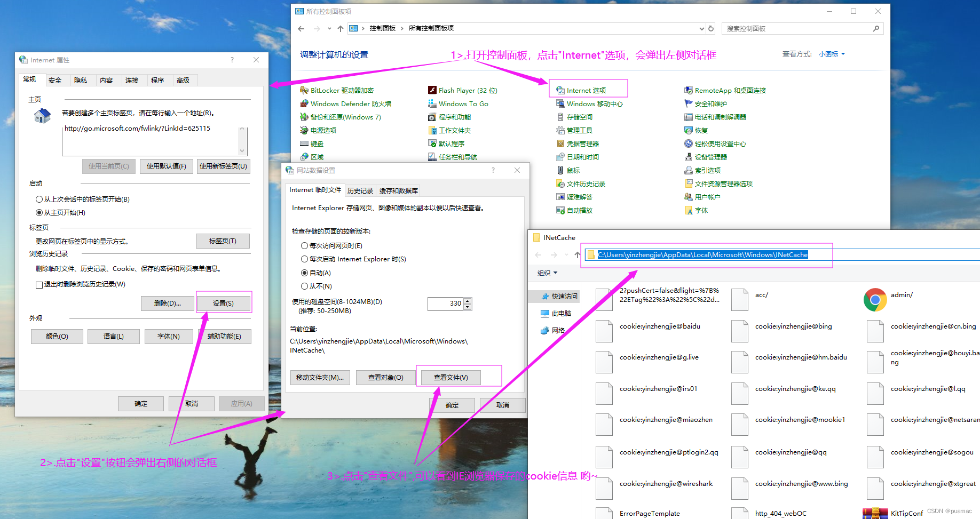This screenshot has height=519, width=980.
Task: Open 默认程序 item
Action: [446, 144]
